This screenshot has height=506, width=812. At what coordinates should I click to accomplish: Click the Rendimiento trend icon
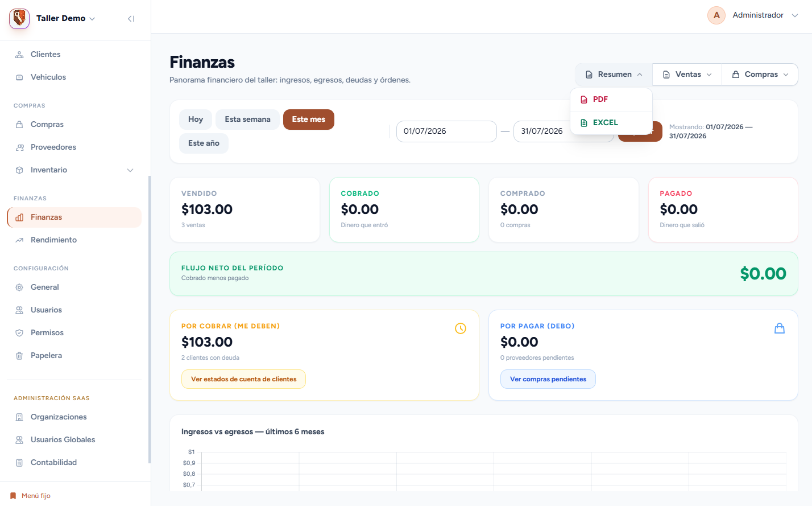19,240
